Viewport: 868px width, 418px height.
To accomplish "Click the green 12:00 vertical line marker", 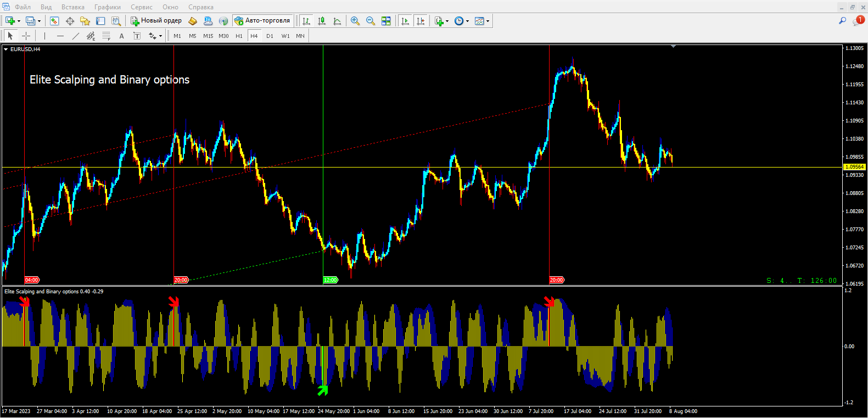I will 331,280.
